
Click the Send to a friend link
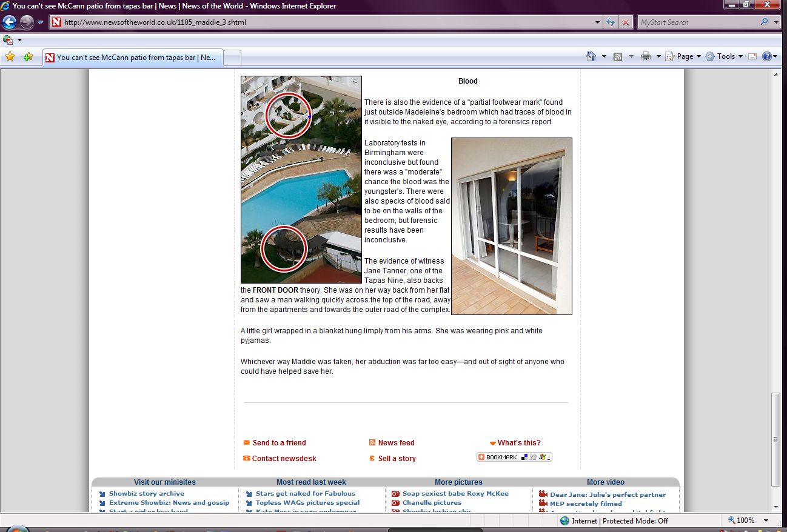279,443
